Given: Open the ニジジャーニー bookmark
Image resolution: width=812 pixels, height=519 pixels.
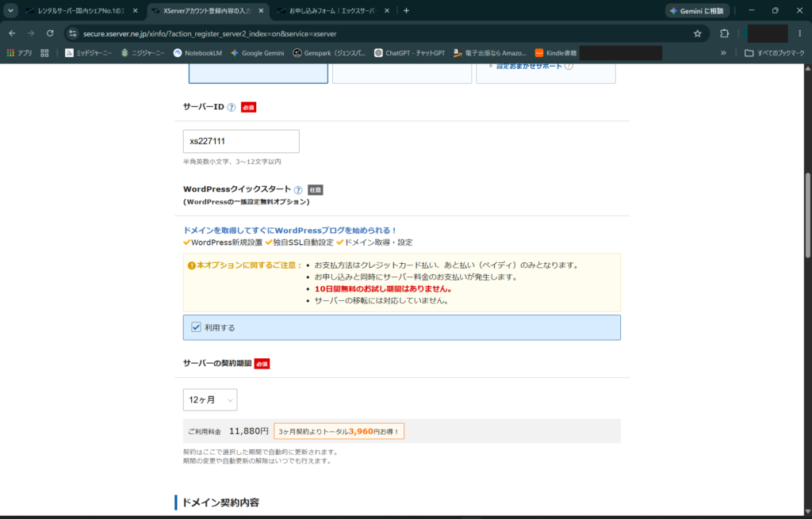Looking at the screenshot, I should click(x=143, y=53).
